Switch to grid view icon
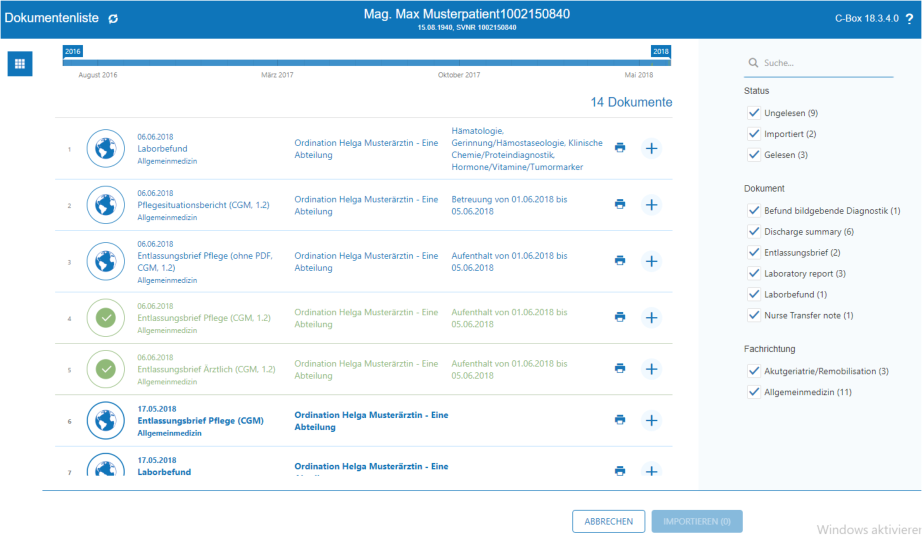Viewport: 922px width, 541px height. (20, 64)
